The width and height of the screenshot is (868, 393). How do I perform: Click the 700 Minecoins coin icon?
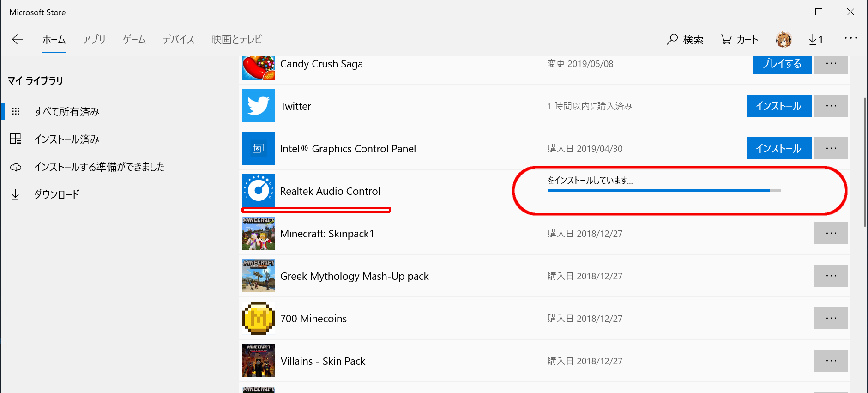point(259,318)
